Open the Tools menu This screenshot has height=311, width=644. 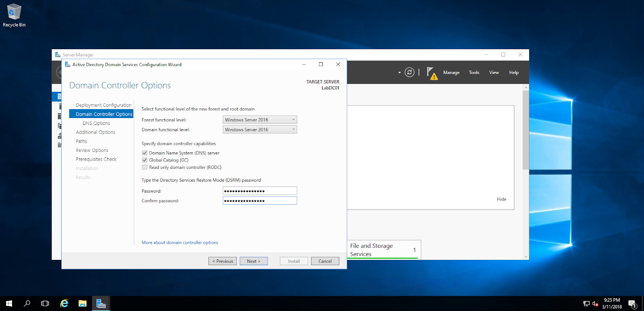[x=474, y=73]
